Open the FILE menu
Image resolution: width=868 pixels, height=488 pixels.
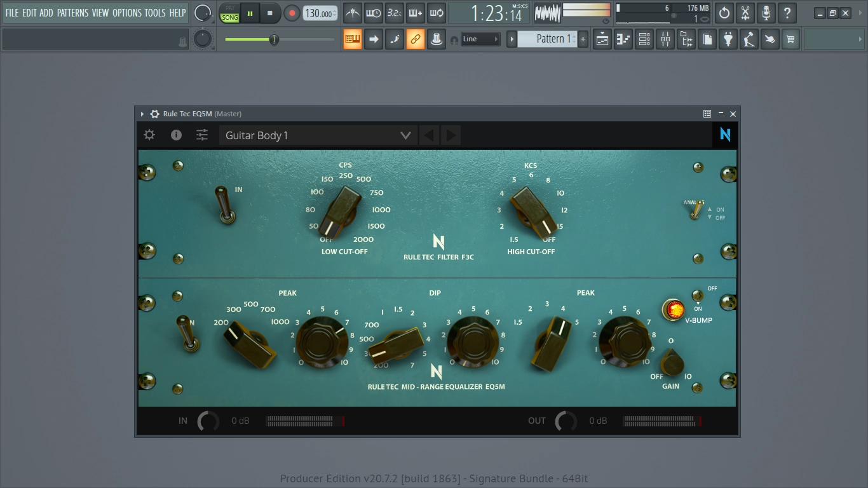coord(12,13)
